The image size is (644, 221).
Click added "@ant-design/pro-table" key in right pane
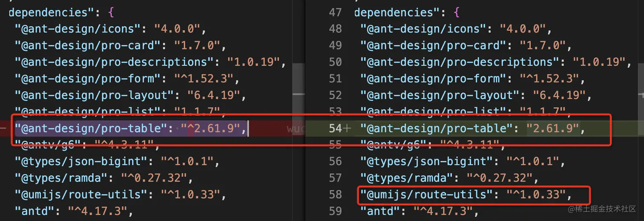(x=437, y=128)
